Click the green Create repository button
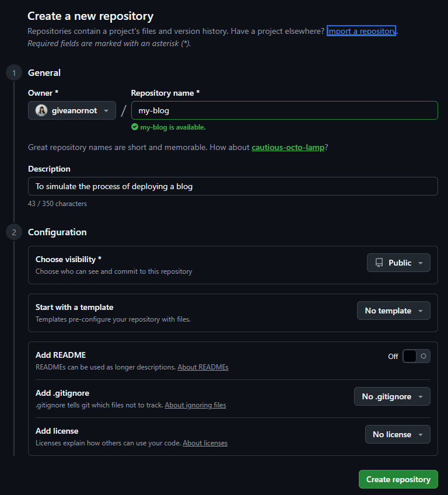This screenshot has width=448, height=495. pos(398,479)
